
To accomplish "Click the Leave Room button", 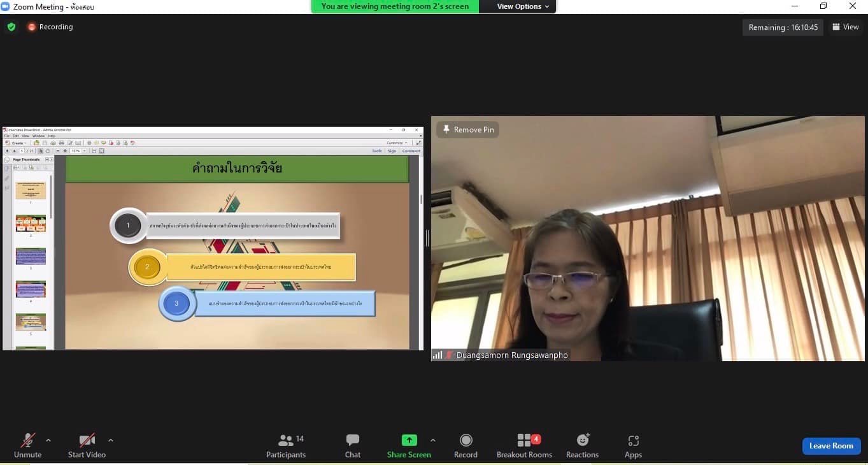I will [x=831, y=446].
